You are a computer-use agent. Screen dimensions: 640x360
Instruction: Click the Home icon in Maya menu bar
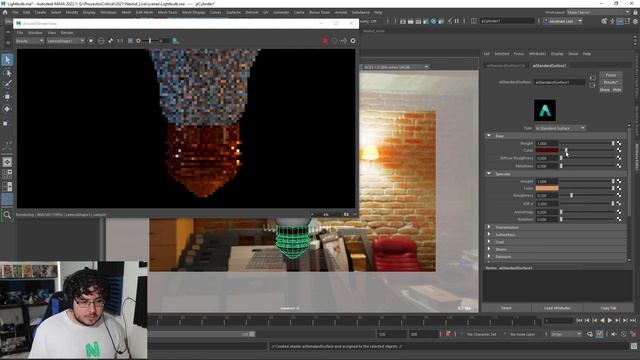[x=5, y=12]
